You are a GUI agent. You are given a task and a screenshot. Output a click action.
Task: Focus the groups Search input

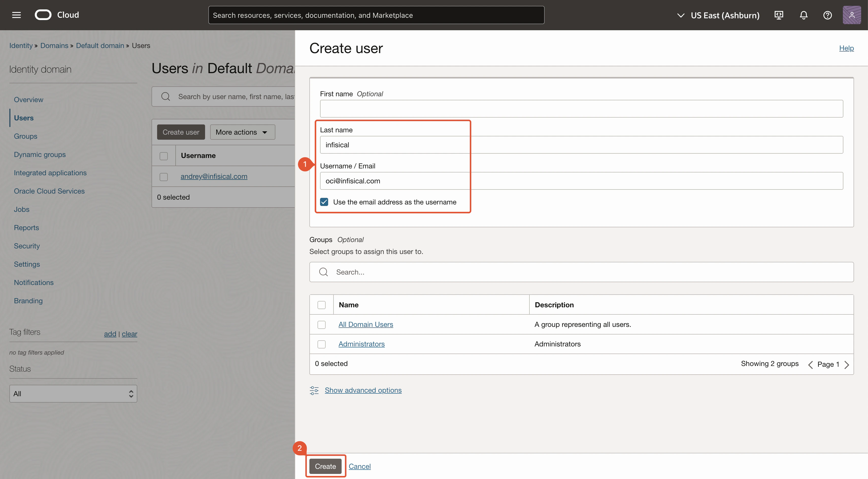[581, 272]
